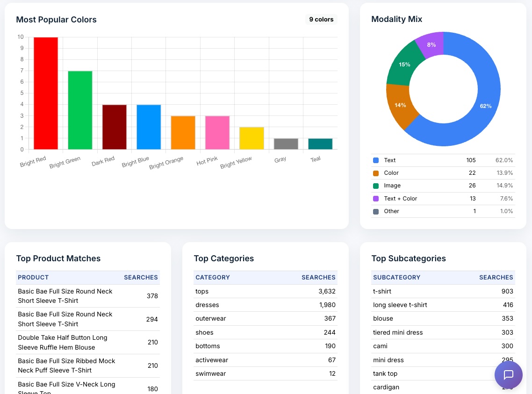Select product row with 294 searches
Screen dimensions: 532x394
point(88,319)
